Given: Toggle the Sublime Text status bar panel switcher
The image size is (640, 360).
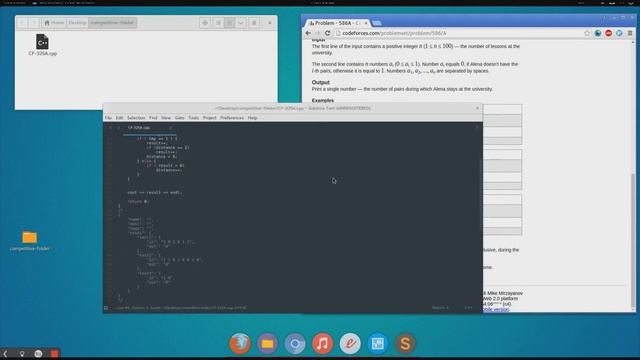Looking at the screenshot, I should 106,308.
